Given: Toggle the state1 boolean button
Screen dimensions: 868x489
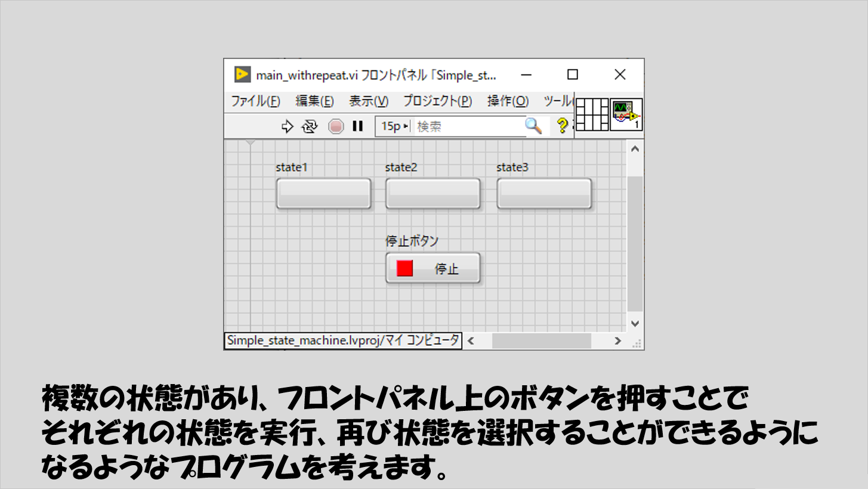Looking at the screenshot, I should click(x=323, y=194).
